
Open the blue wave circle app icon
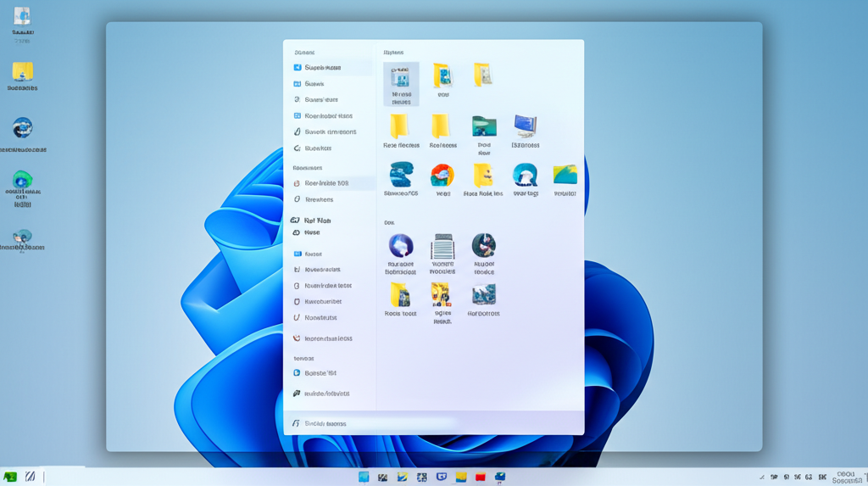(525, 176)
